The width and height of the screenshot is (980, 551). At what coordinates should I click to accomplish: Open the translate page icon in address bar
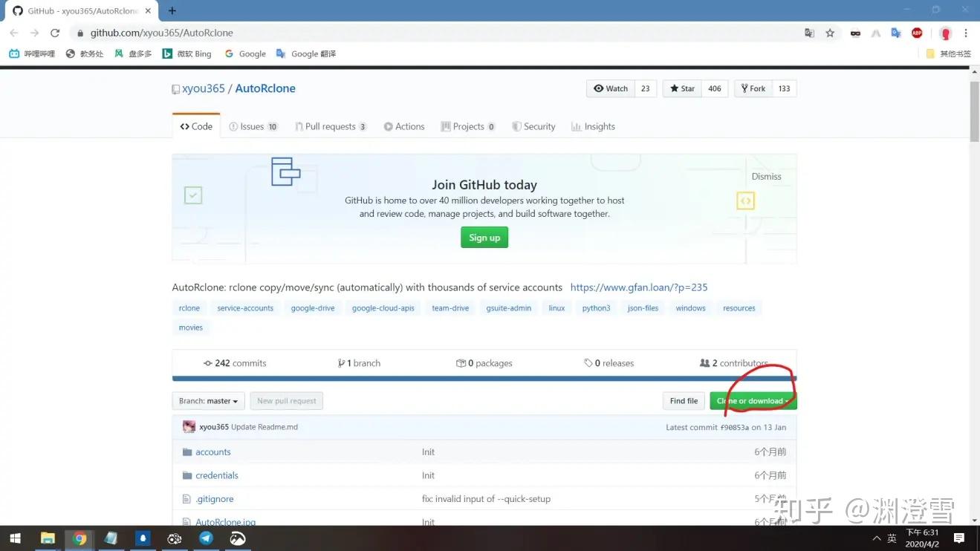809,33
